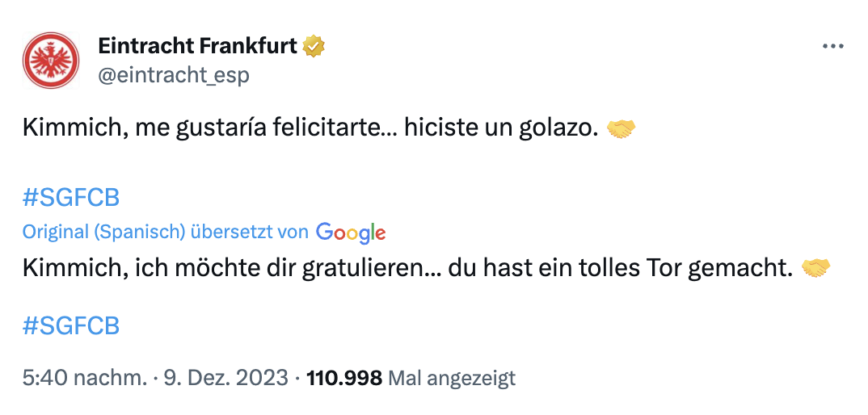Viewport: 868px width, 415px height.
Task: Click the Eintracht Frankfurt eagle avatar
Action: point(53,60)
